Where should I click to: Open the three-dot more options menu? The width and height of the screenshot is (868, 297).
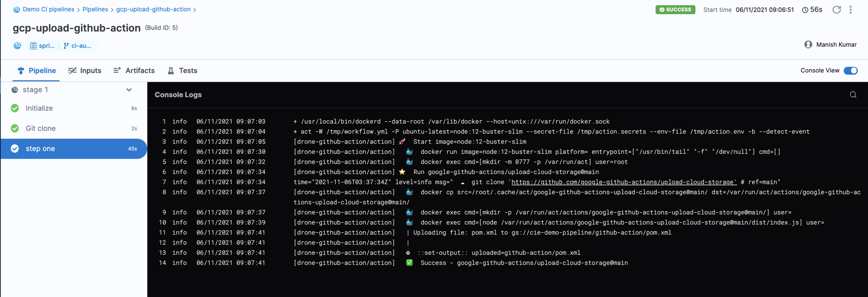coord(851,10)
